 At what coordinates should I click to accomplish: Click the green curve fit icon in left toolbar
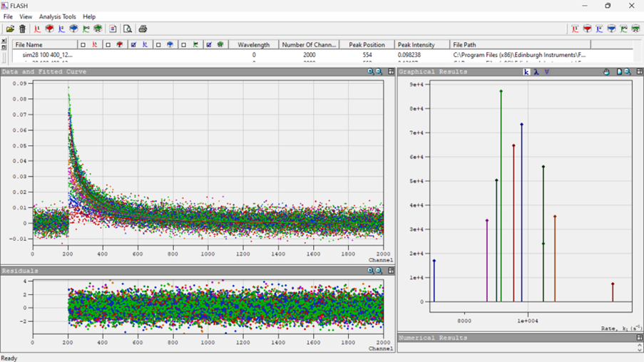pyautogui.click(x=86, y=29)
